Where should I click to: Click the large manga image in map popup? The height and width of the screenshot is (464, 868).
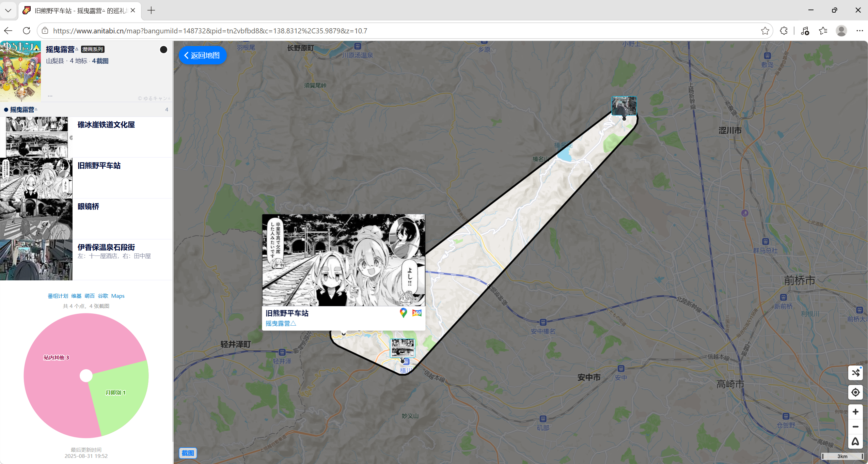coord(344,260)
